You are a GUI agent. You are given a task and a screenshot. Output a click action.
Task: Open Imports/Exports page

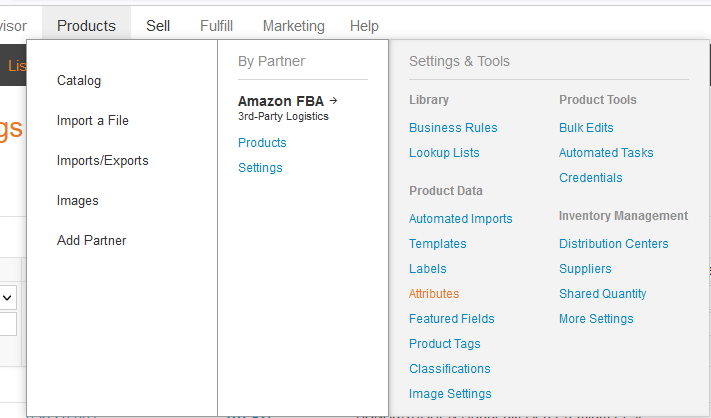pyautogui.click(x=102, y=160)
